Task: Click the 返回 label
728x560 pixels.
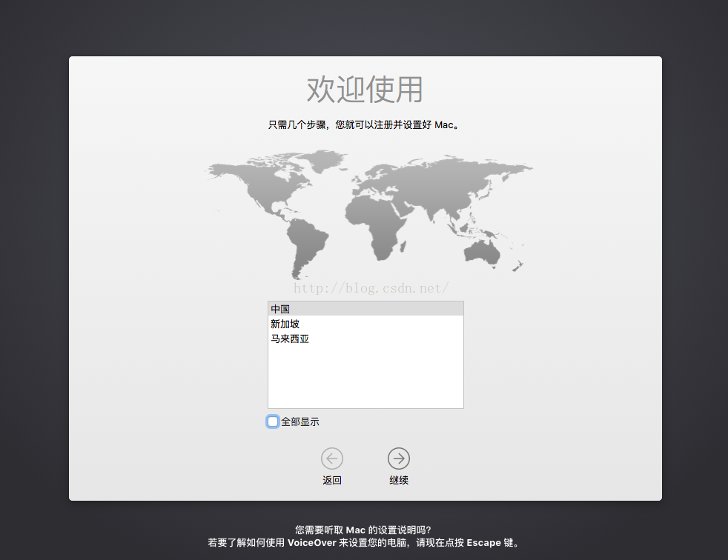Action: pos(332,480)
